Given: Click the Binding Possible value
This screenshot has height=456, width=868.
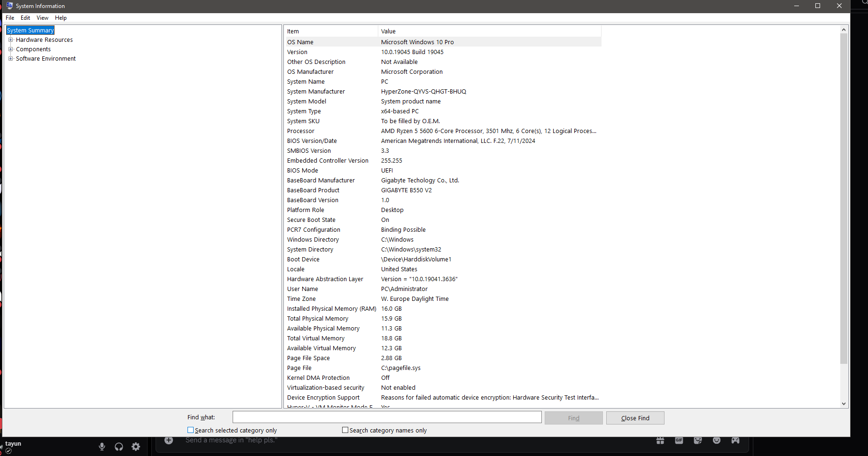Looking at the screenshot, I should pyautogui.click(x=403, y=230).
